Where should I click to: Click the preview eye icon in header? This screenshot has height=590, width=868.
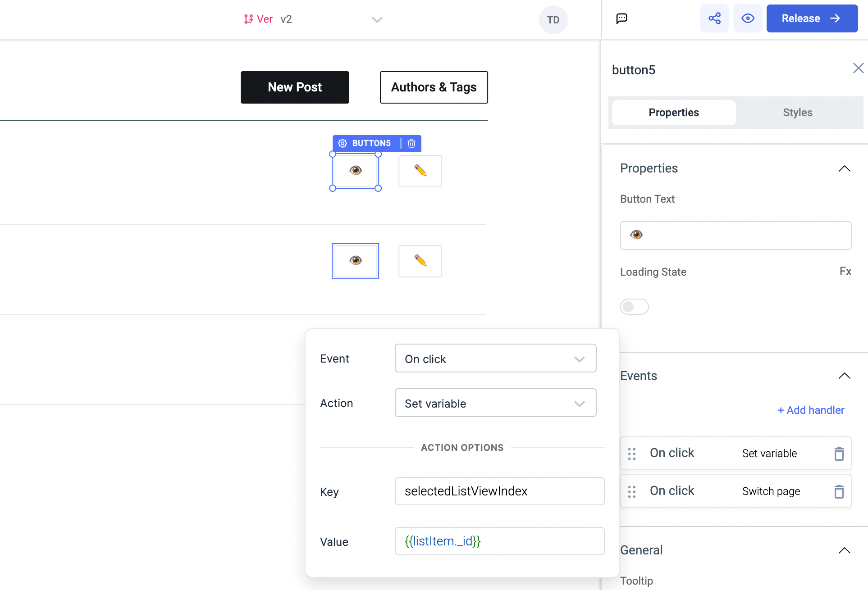pyautogui.click(x=748, y=18)
